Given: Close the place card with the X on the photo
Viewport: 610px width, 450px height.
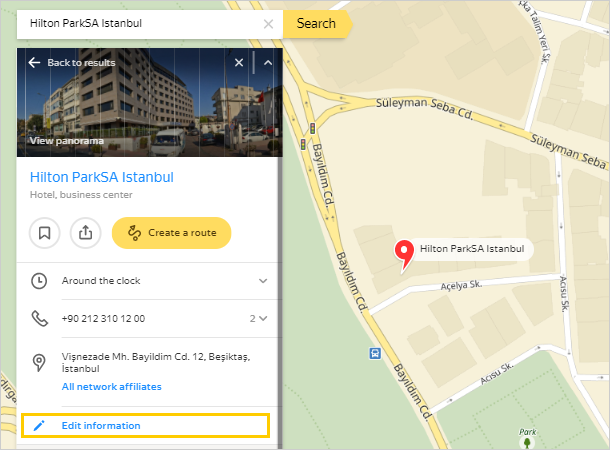Looking at the screenshot, I should pos(239,63).
